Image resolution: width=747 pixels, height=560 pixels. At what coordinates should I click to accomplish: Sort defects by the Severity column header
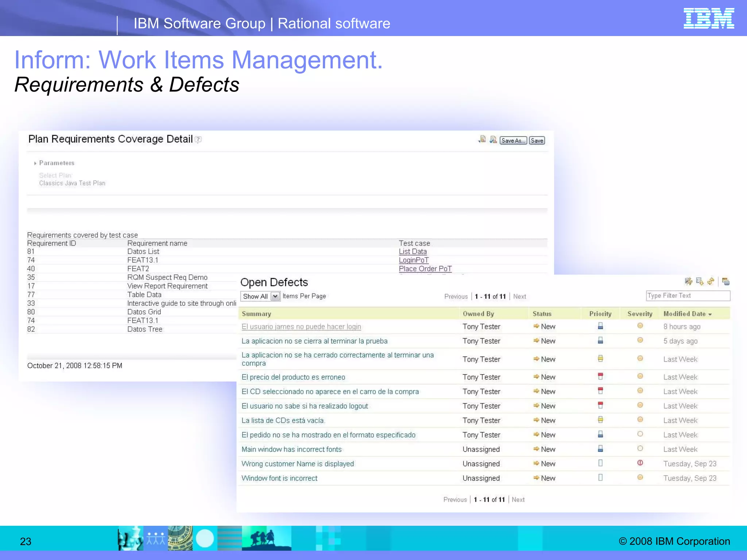point(640,314)
